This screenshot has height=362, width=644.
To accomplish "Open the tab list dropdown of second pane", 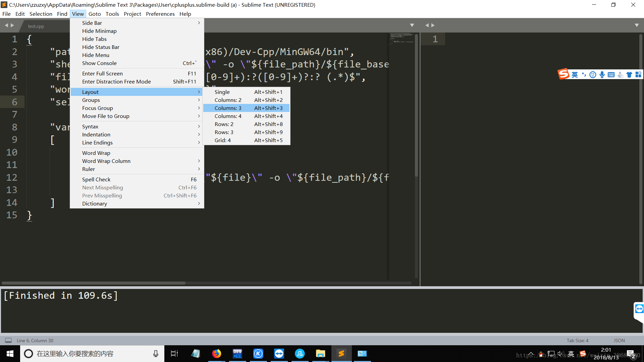I will [x=637, y=25].
